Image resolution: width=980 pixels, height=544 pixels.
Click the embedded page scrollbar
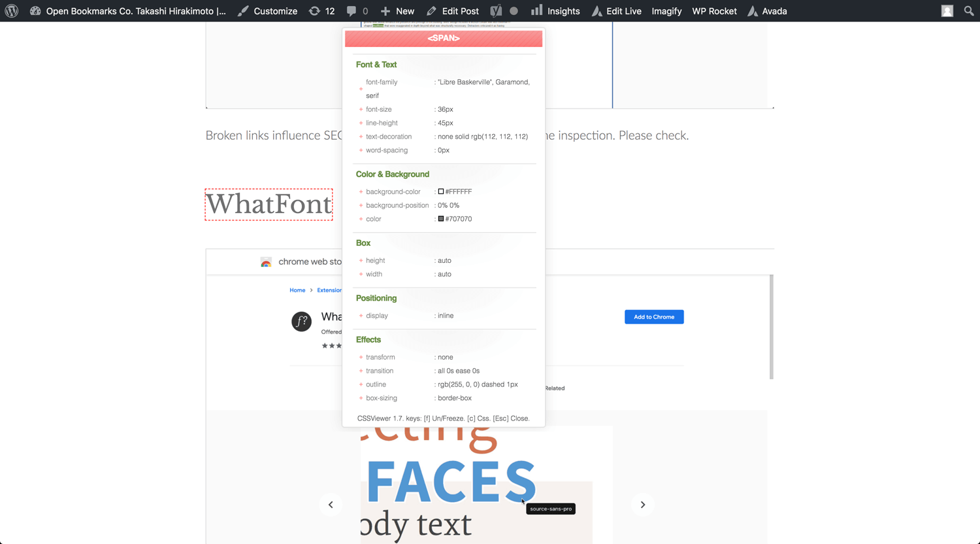click(772, 327)
